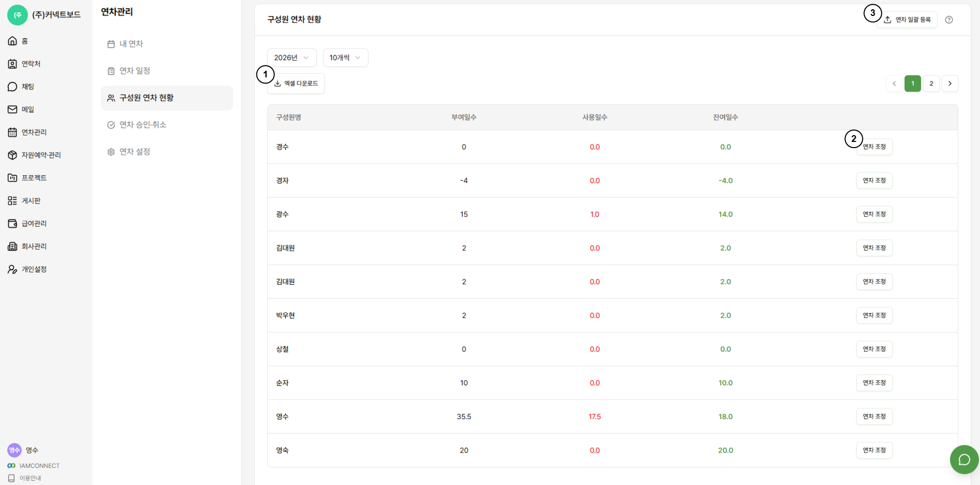
Task: Open the 2026년 year dropdown
Action: click(x=291, y=58)
